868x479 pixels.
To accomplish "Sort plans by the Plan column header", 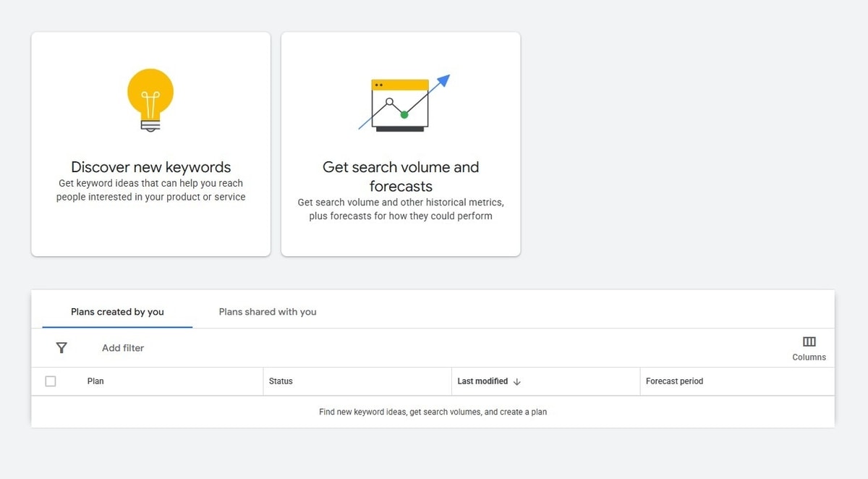I will click(95, 381).
